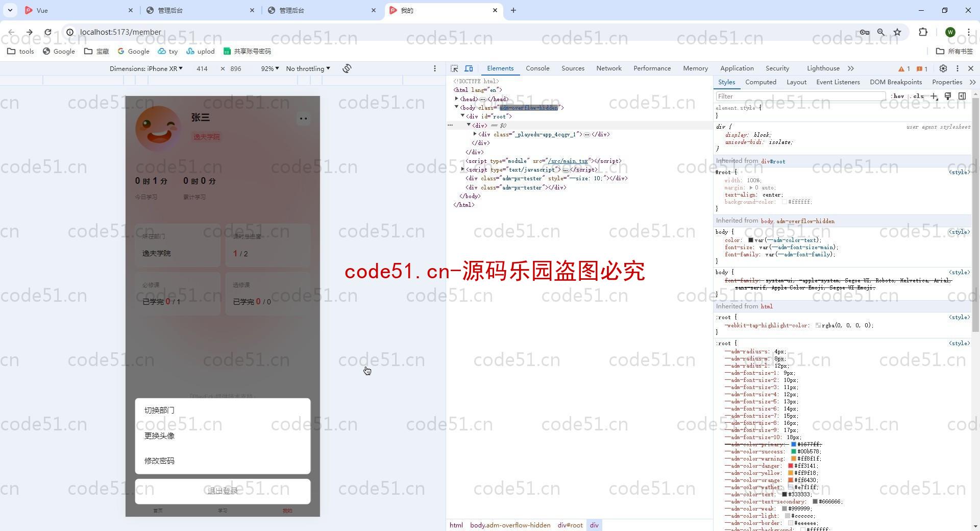
Task: Show more DevTools panels chevron
Action: click(851, 68)
